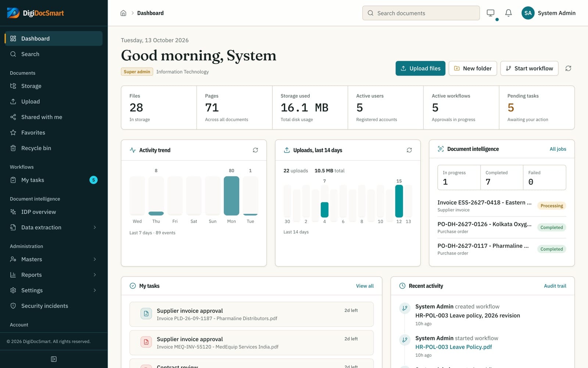Expand the Reports submenu
Viewport: 588px width, 368px height.
coord(95,275)
